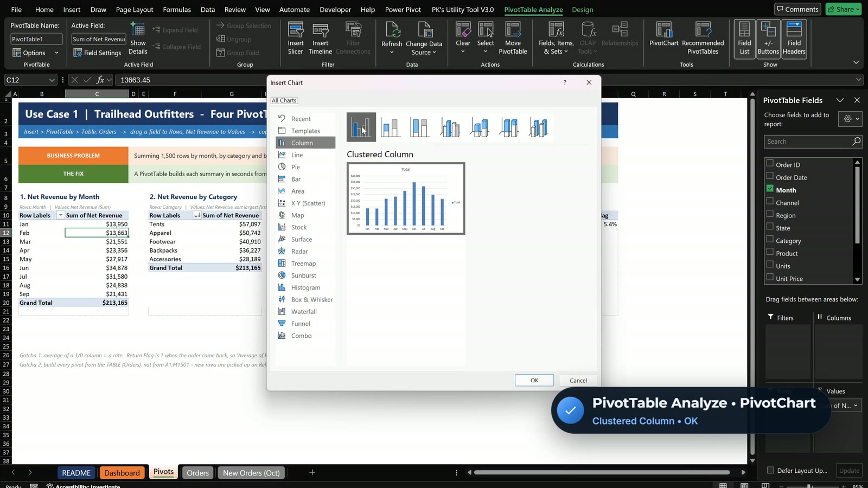Open the PivotTable Fields pane options chevron

tap(840, 100)
